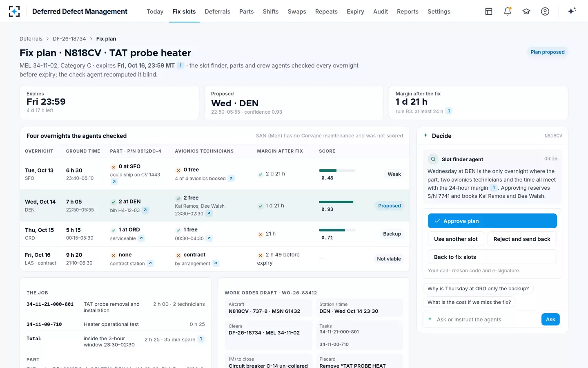This screenshot has height=368, width=588.
Task: Switch to the Deferrals tab
Action: click(217, 11)
